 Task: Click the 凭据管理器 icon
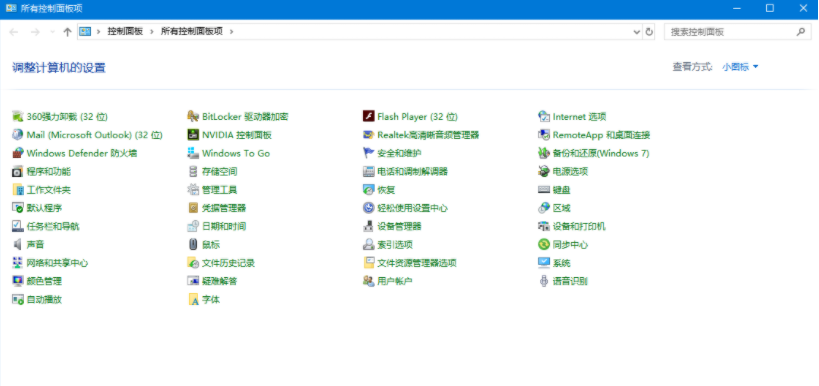[x=193, y=208]
